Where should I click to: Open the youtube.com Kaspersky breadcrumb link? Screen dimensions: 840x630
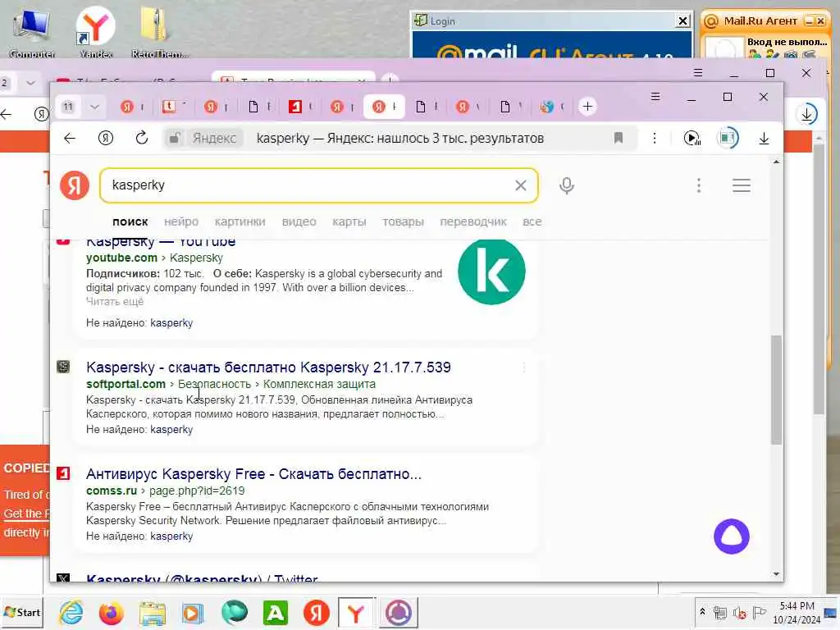pyautogui.click(x=196, y=258)
